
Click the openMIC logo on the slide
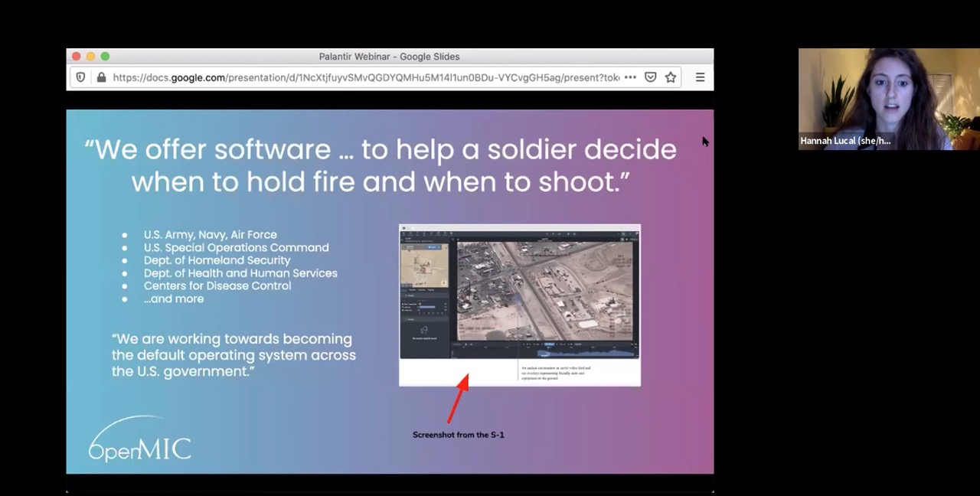[139, 439]
